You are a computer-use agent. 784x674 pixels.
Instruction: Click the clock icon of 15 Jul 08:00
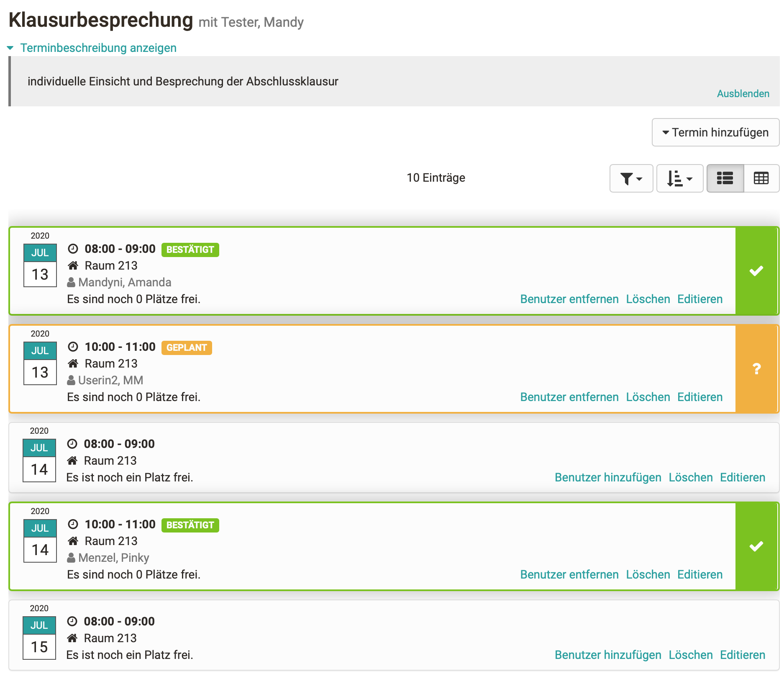click(x=72, y=621)
